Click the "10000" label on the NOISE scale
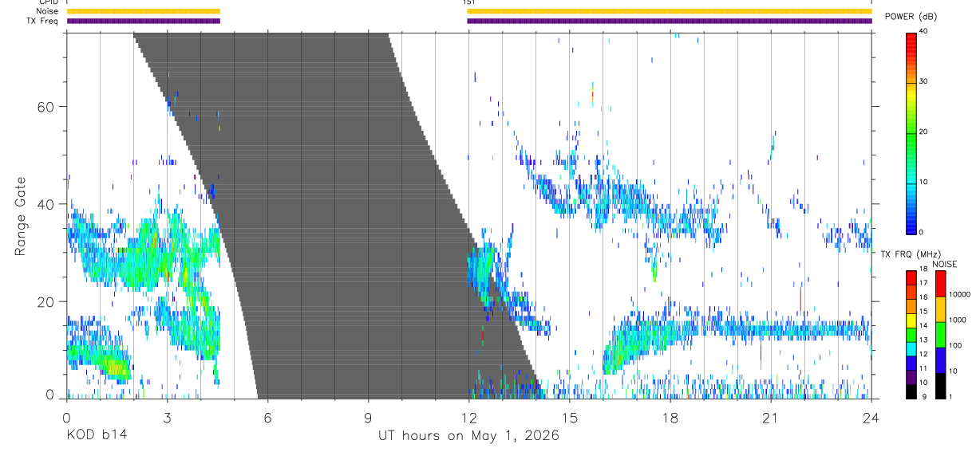The height and width of the screenshot is (452, 980). 959,294
